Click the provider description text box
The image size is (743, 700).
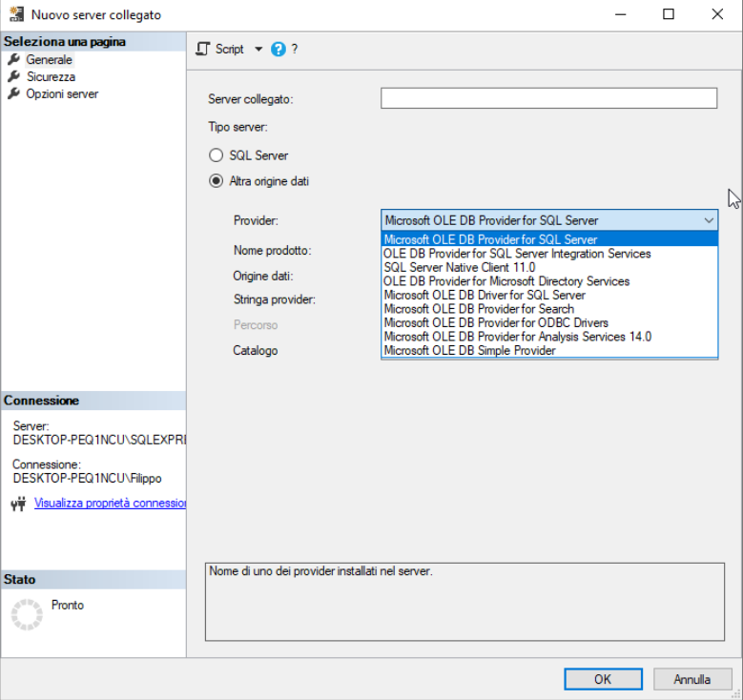[x=464, y=602]
